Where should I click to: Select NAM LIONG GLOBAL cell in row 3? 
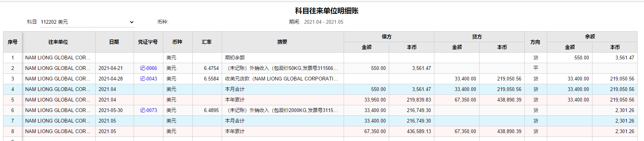[x=58, y=79]
